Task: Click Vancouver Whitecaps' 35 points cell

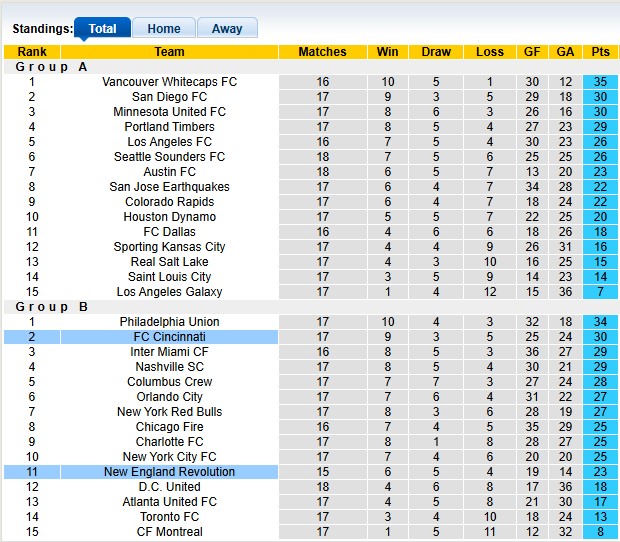Action: (600, 82)
